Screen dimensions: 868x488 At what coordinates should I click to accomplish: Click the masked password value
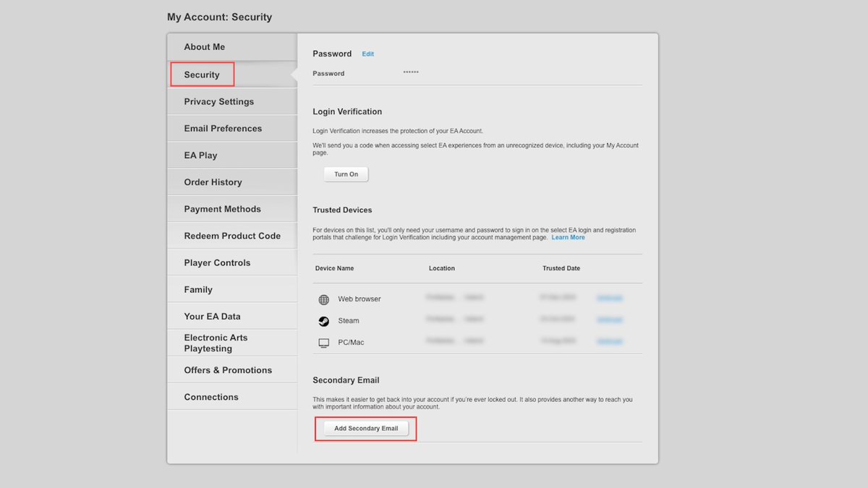[x=411, y=73]
